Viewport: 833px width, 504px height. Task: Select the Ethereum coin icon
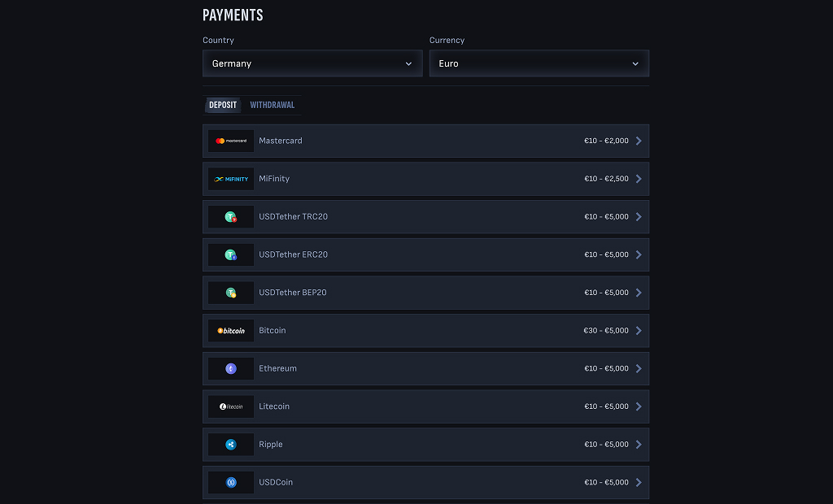pyautogui.click(x=230, y=368)
